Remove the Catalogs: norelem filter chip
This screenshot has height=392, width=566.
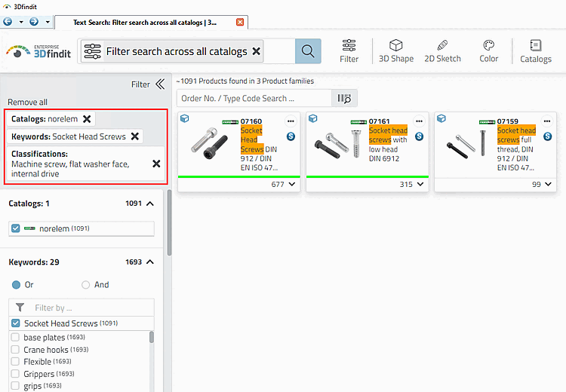tap(87, 119)
